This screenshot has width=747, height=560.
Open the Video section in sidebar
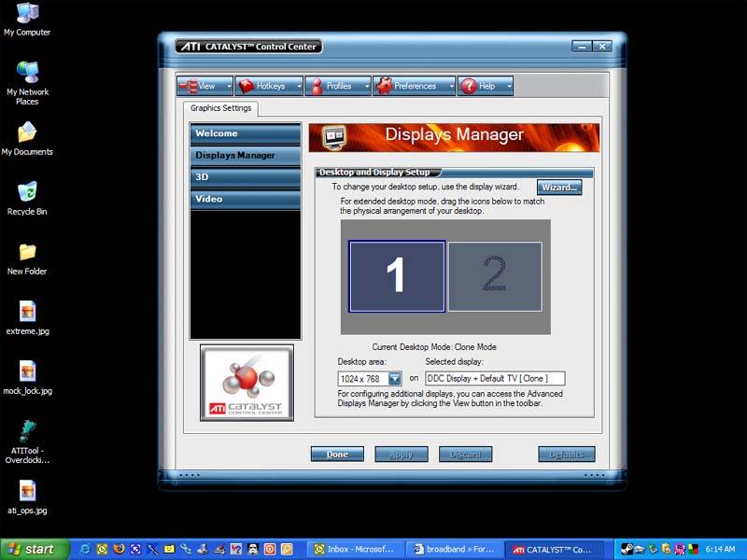pyautogui.click(x=246, y=199)
